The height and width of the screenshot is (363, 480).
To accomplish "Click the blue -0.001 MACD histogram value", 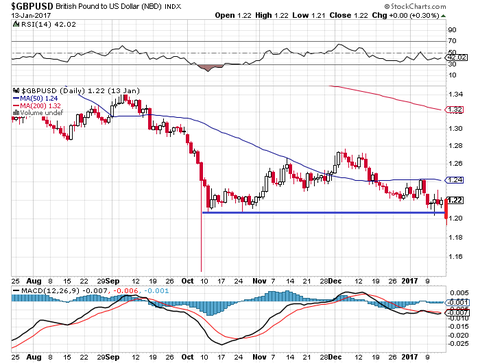I will tap(157, 291).
